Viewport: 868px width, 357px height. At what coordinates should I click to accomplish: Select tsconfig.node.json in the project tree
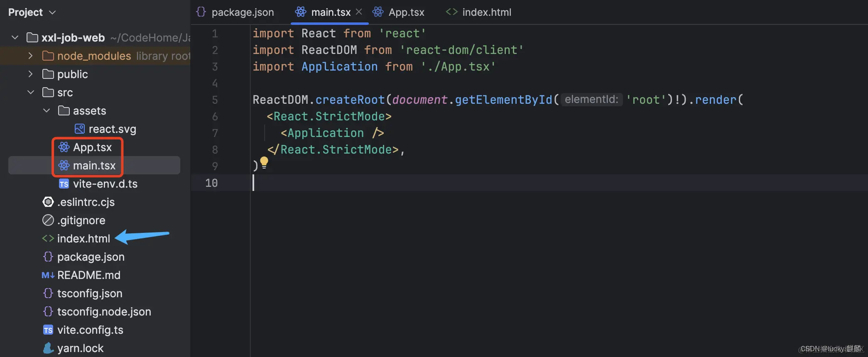104,312
